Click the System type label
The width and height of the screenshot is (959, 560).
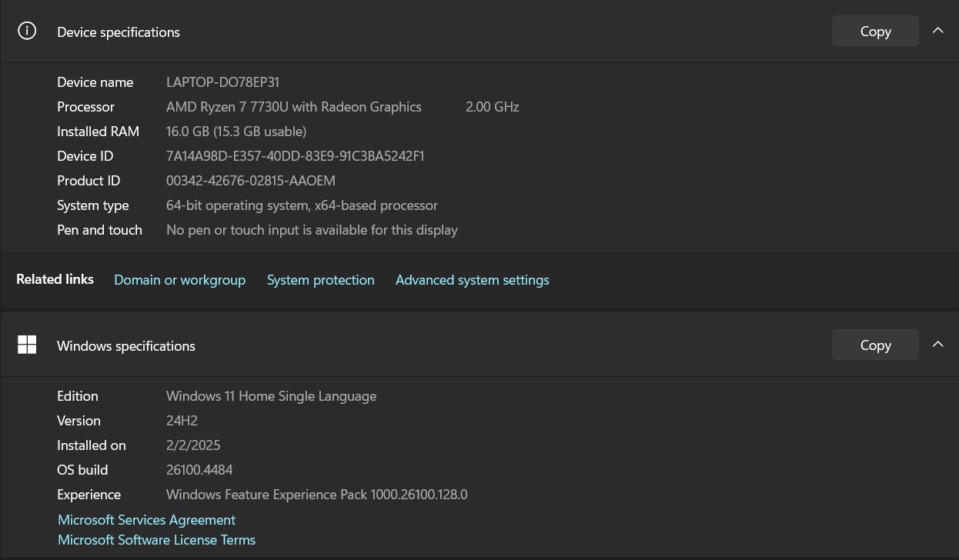pos(92,205)
